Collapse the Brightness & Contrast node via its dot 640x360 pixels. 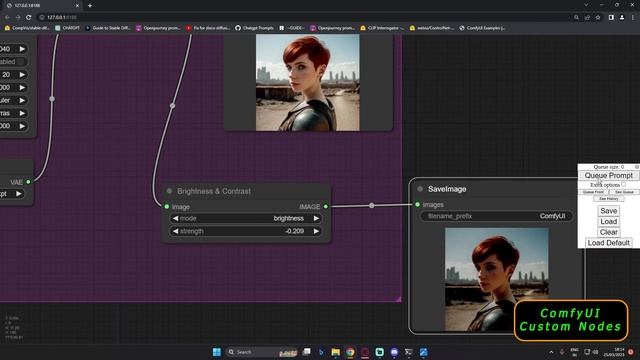(x=169, y=191)
